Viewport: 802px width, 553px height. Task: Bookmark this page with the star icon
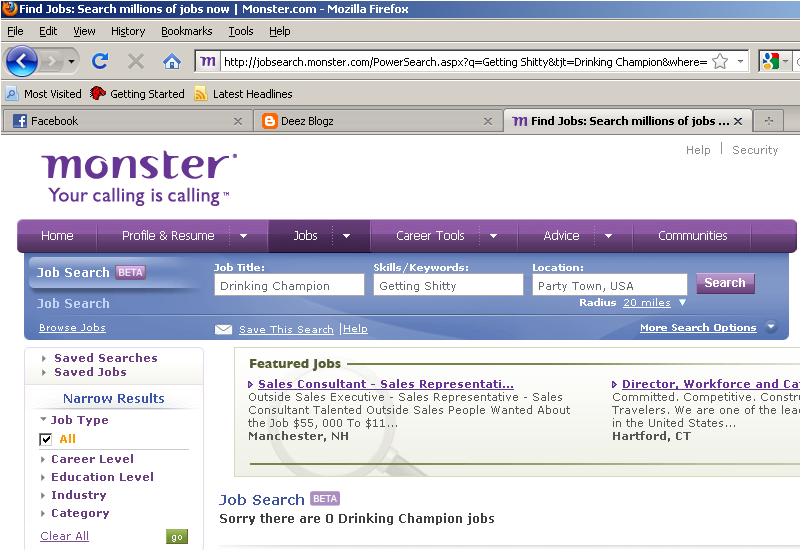pyautogui.click(x=720, y=61)
